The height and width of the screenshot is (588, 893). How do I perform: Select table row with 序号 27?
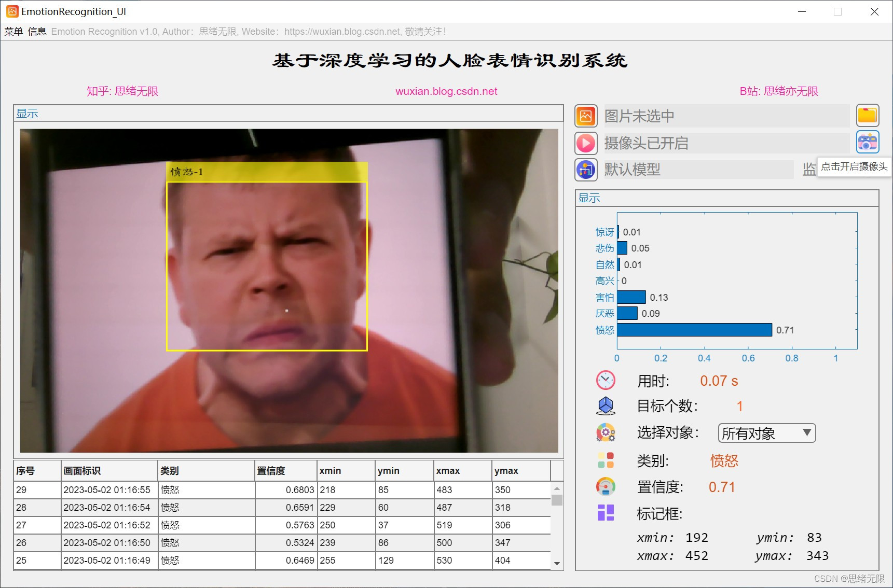tap(282, 525)
